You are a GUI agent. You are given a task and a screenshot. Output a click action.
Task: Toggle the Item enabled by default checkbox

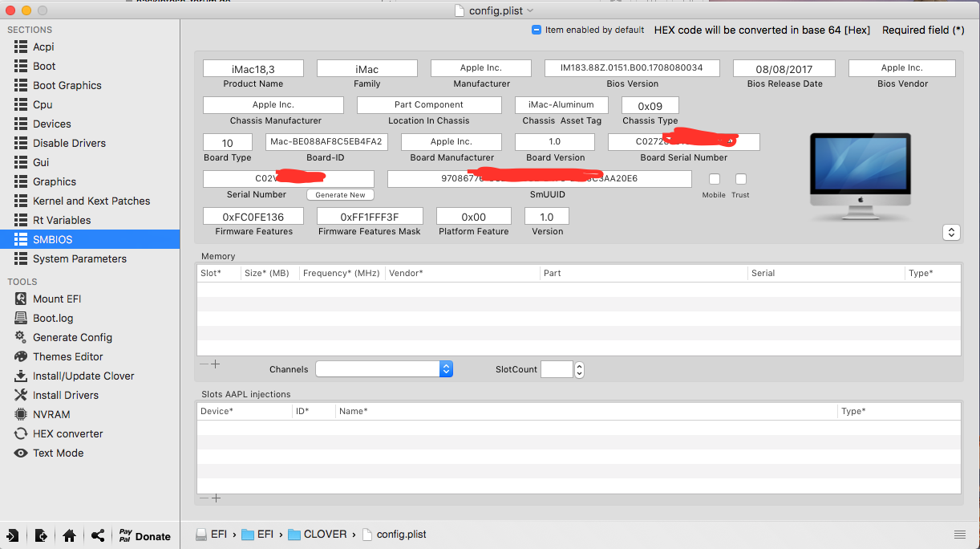(537, 30)
